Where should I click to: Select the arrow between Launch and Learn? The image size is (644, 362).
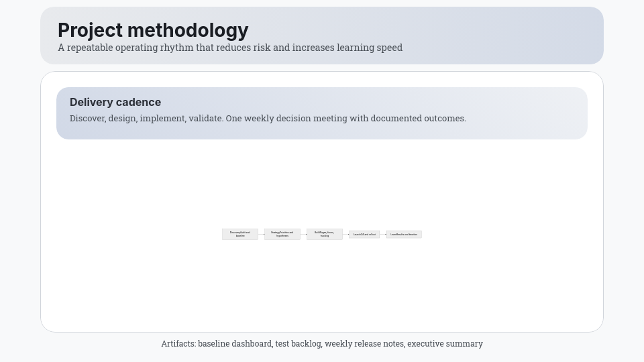[383, 235]
